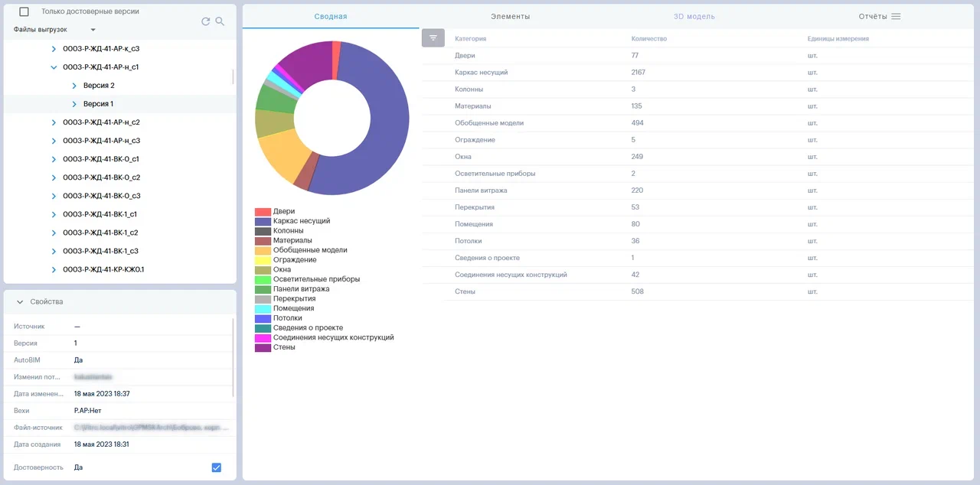980x485 pixels.
Task: Switch to the Элементы tab
Action: point(510,16)
